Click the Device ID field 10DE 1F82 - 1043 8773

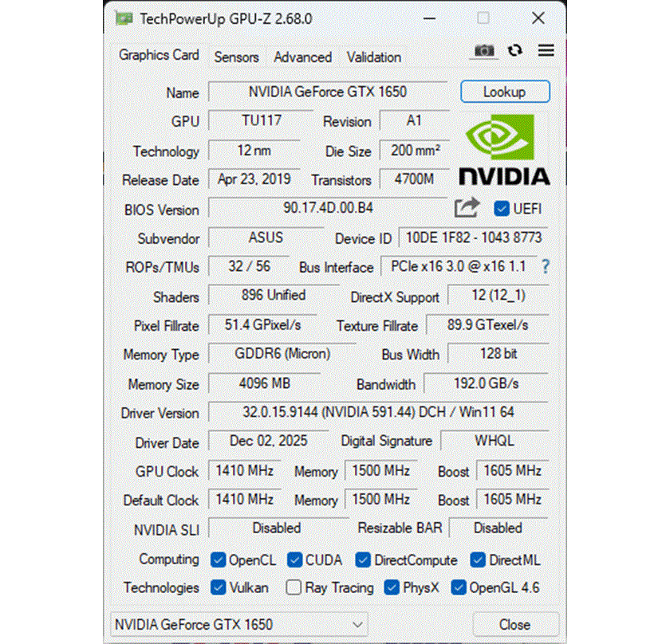tap(474, 238)
